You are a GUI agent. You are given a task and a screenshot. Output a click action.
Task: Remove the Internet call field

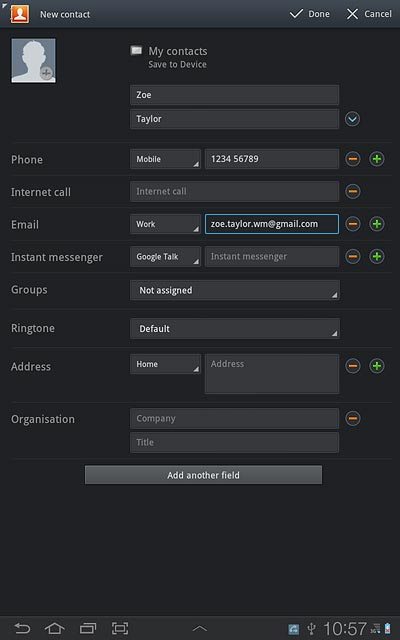pos(353,191)
